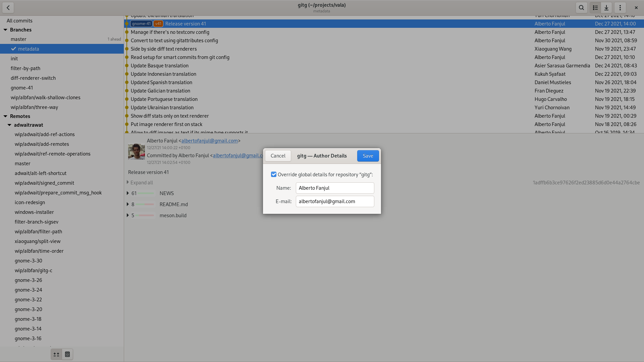Open the three-dot main menu
This screenshot has width=644, height=362.
(620, 7)
